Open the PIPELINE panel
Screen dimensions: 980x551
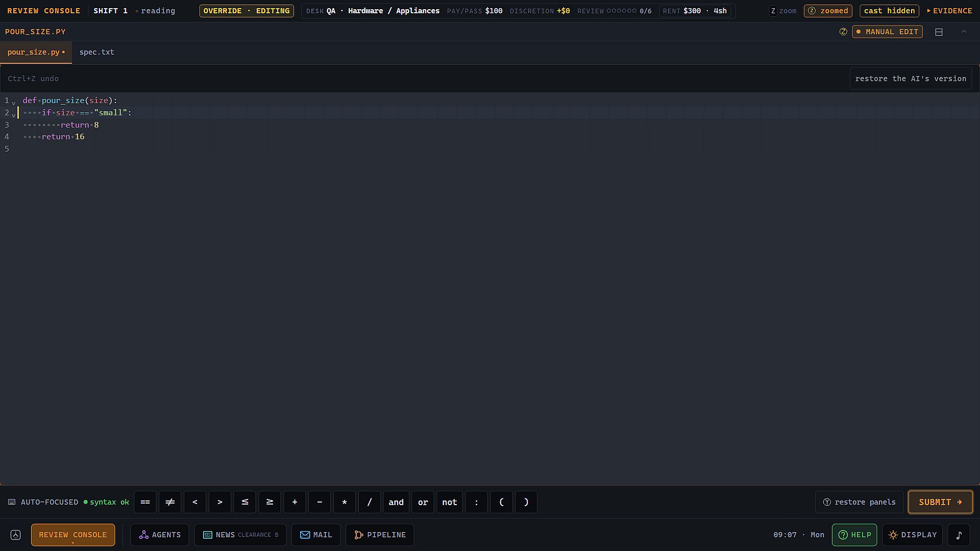tap(380, 535)
